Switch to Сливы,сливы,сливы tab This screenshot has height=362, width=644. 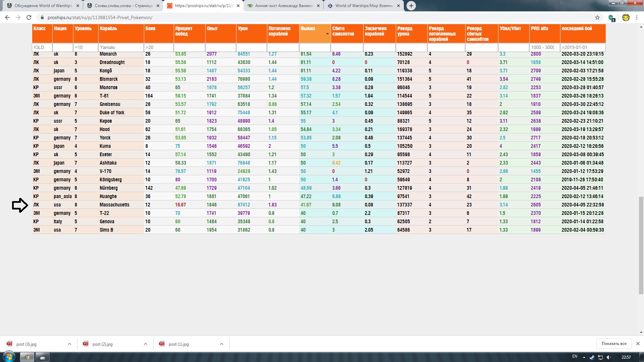[123, 6]
